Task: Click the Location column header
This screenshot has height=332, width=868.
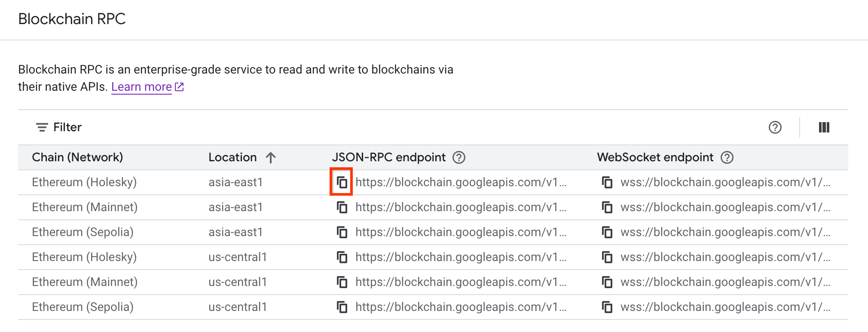Action: [232, 157]
